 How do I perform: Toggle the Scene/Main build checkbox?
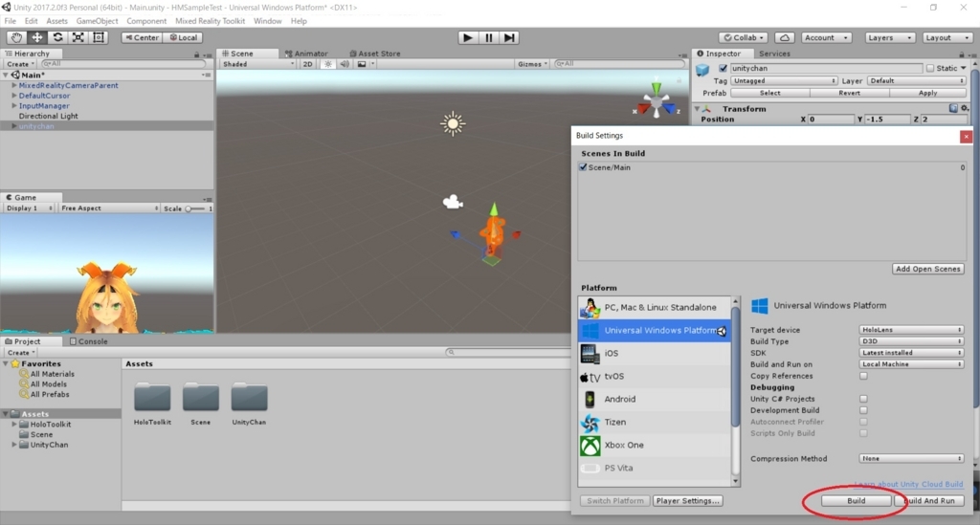click(583, 167)
